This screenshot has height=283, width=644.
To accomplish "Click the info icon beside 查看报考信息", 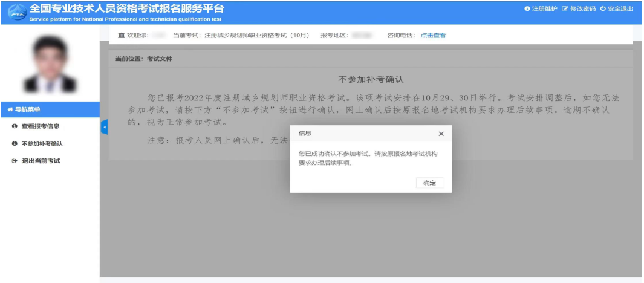I will (x=15, y=126).
